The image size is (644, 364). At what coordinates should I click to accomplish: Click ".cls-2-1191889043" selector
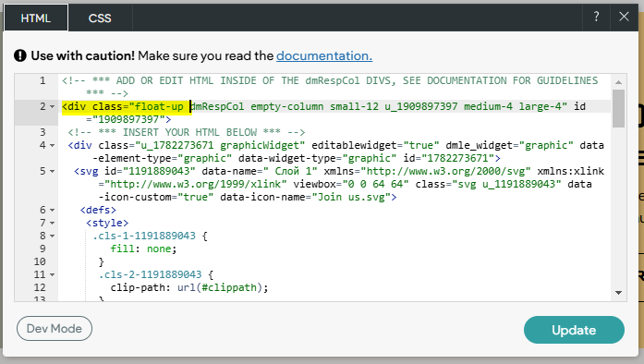tap(150, 275)
